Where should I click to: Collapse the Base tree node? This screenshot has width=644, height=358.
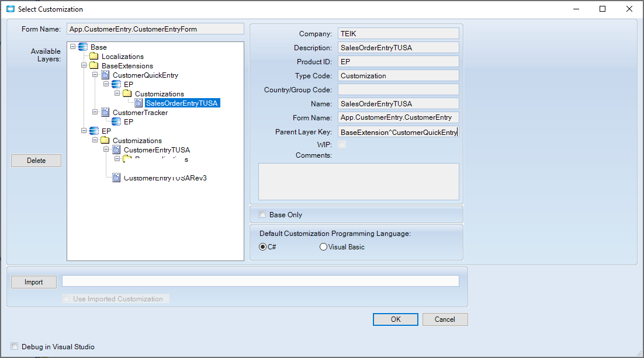point(72,46)
